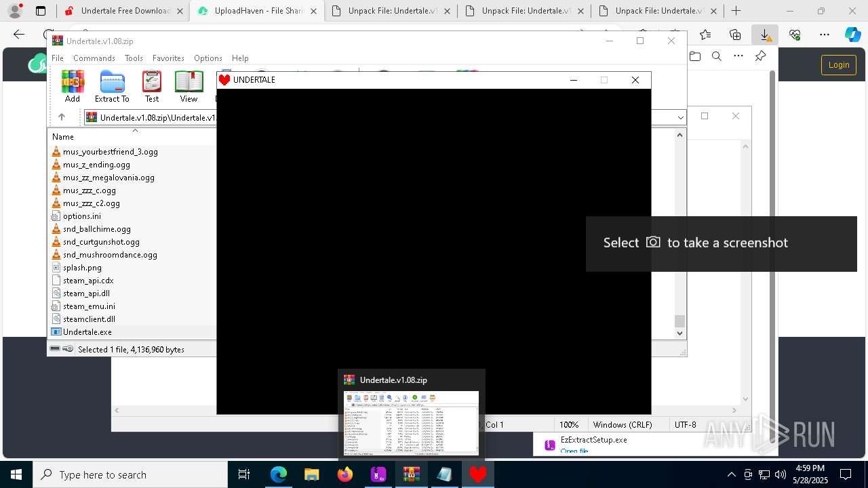Open Edge Settings and more menu

tap(825, 35)
